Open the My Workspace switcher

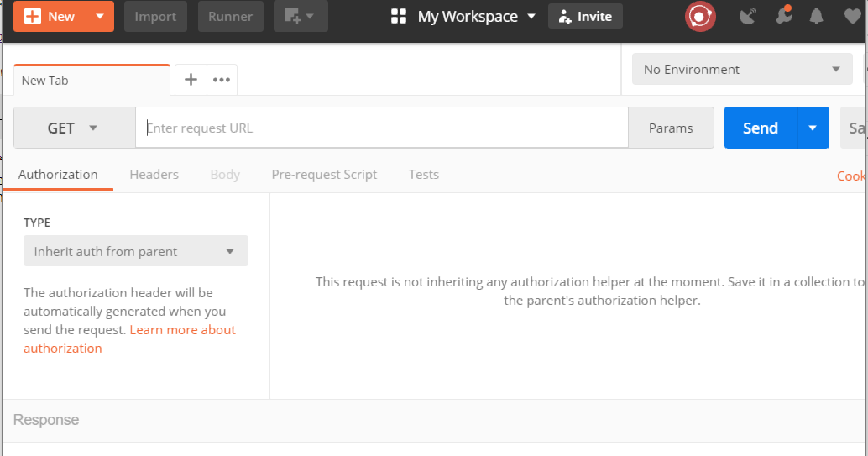(464, 16)
